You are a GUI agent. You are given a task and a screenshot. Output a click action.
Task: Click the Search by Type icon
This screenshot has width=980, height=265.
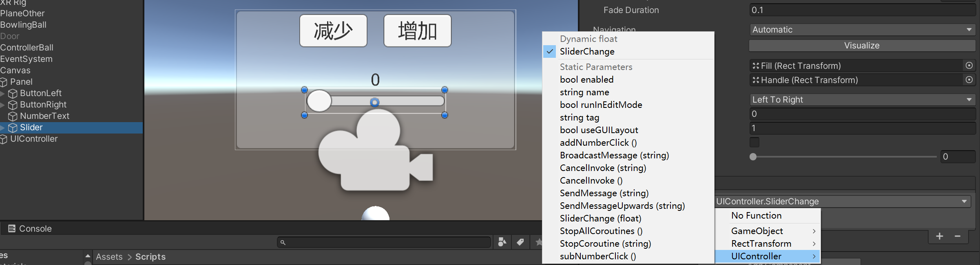[502, 242]
